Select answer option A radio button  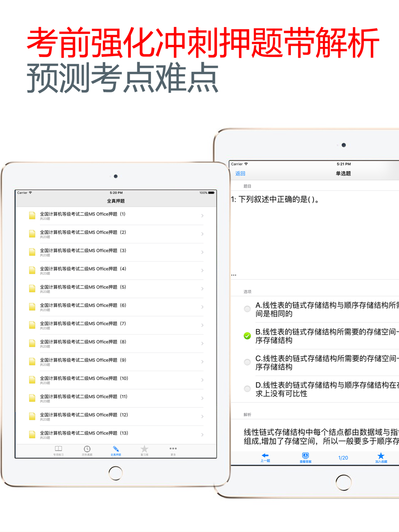click(x=247, y=309)
